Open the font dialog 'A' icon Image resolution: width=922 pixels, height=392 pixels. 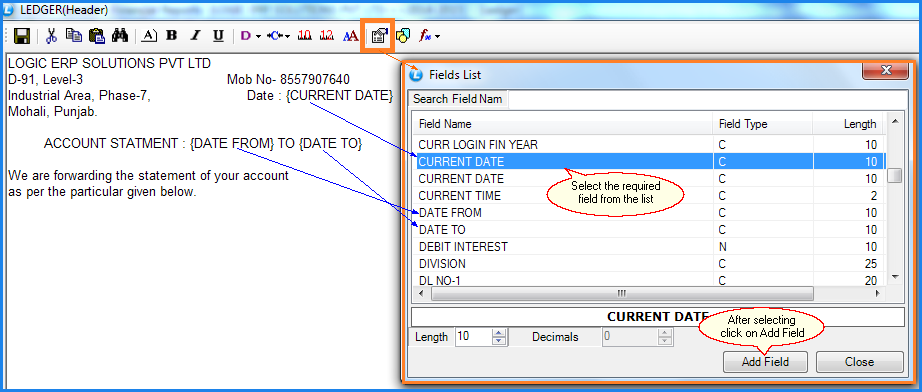point(149,36)
